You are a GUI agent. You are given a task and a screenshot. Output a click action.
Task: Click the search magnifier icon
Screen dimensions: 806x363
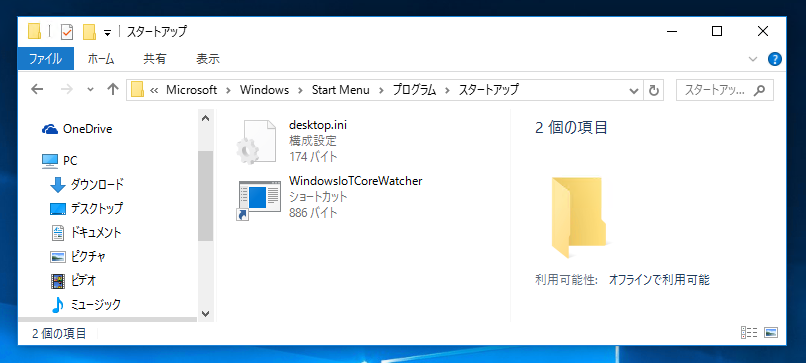coord(759,90)
